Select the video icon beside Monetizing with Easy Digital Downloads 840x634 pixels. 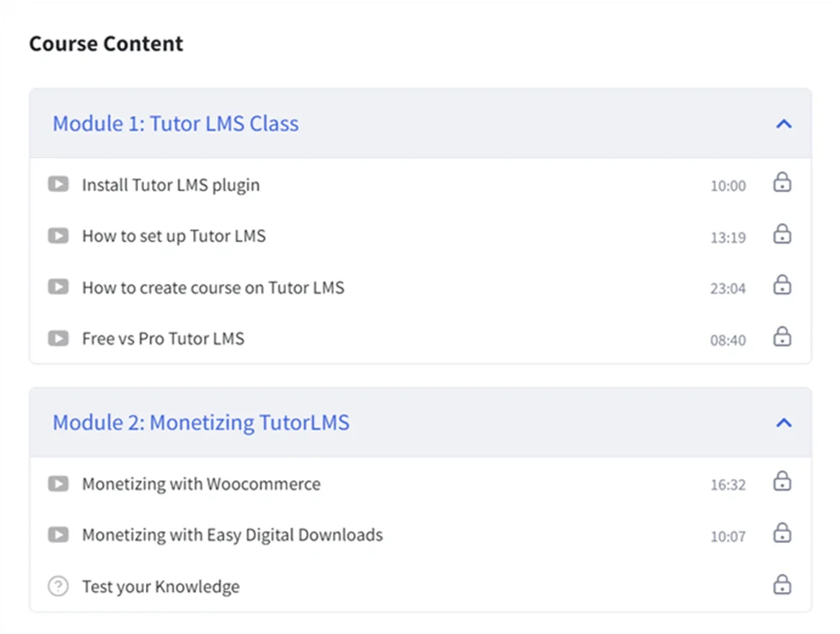pyautogui.click(x=57, y=534)
